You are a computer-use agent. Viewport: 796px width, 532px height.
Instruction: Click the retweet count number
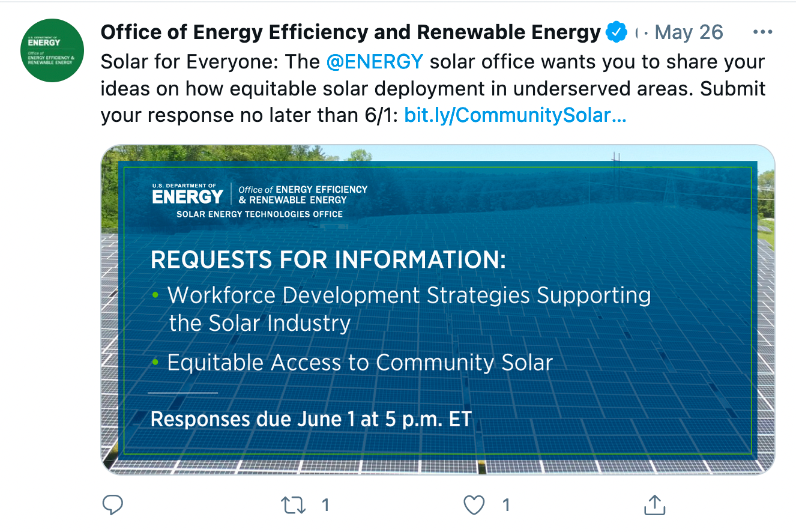[x=325, y=506]
